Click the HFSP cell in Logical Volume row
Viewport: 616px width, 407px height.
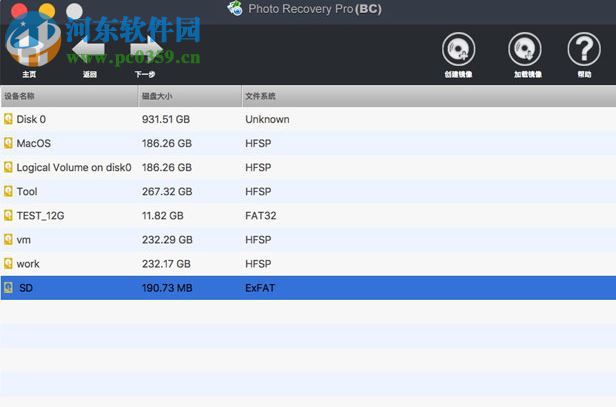[x=258, y=167]
